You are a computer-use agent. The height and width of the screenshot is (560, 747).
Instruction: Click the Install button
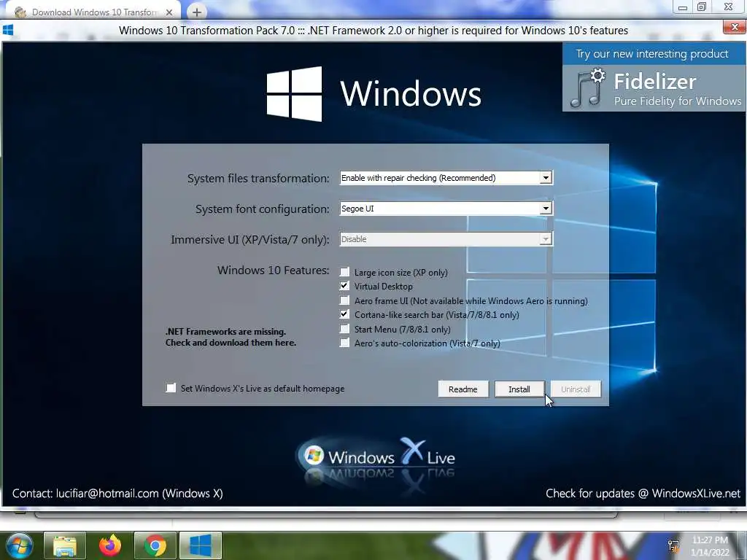pyautogui.click(x=519, y=389)
